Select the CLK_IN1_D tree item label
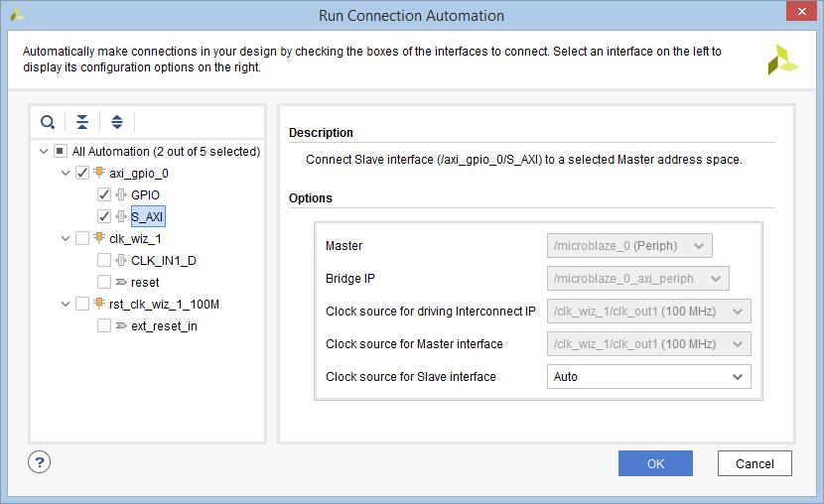Viewport: 824px width, 504px height. (164, 261)
